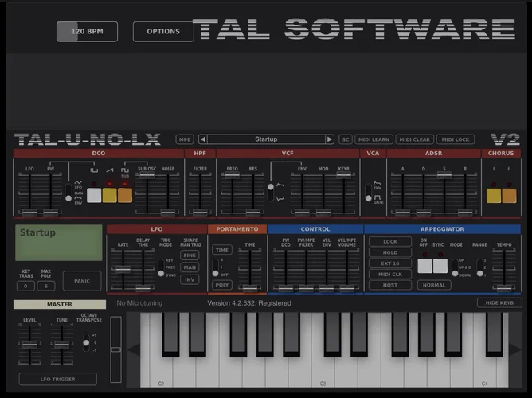This screenshot has width=532, height=398.
Task: Click arpeggiator MIDI CLK button
Action: click(390, 275)
